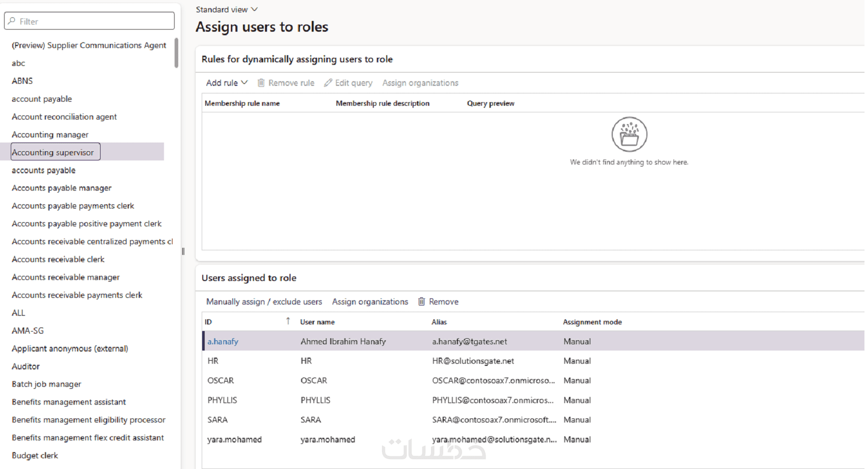Viewport: 868px width, 469px height.
Task: Select the Accounts payable manager role
Action: coord(61,188)
